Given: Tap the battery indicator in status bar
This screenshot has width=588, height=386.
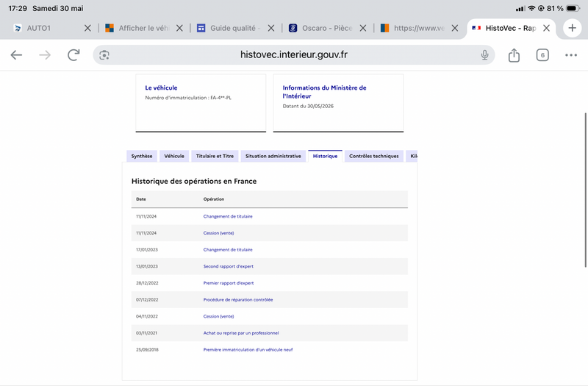Looking at the screenshot, I should [573, 8].
